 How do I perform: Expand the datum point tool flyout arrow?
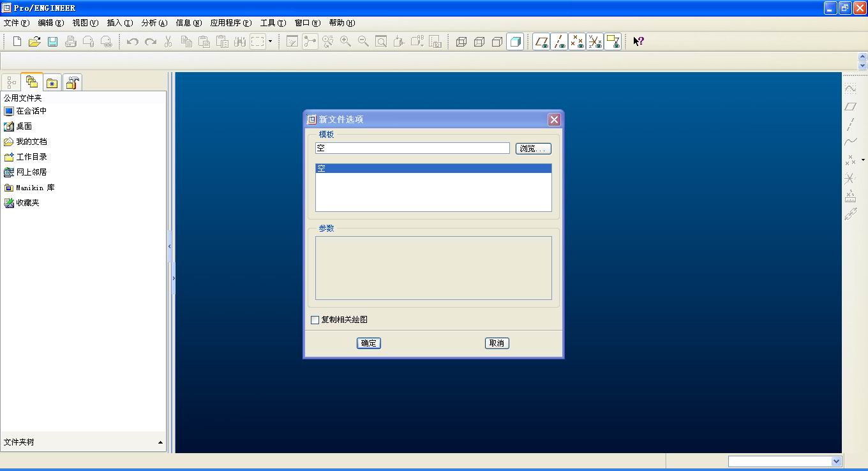[863, 160]
